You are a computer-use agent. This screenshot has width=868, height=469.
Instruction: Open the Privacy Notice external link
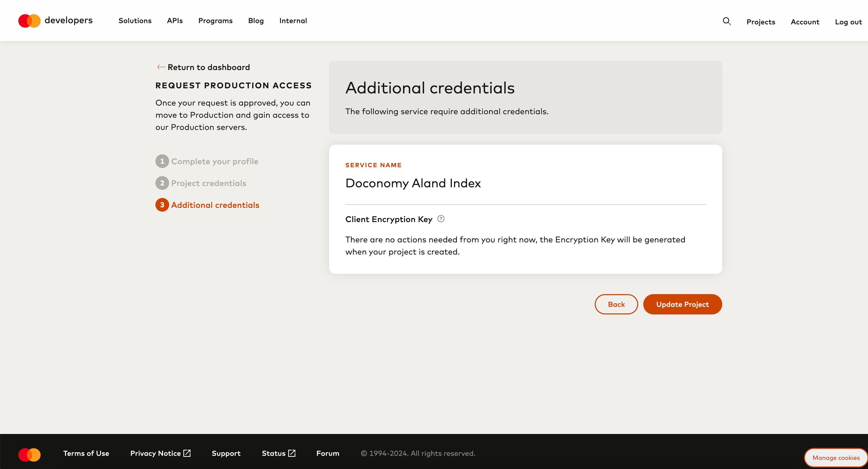(x=160, y=453)
